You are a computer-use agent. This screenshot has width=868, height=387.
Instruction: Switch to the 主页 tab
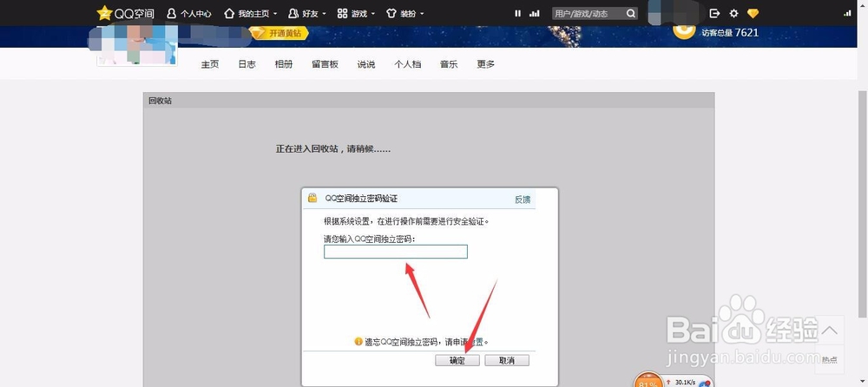(210, 64)
